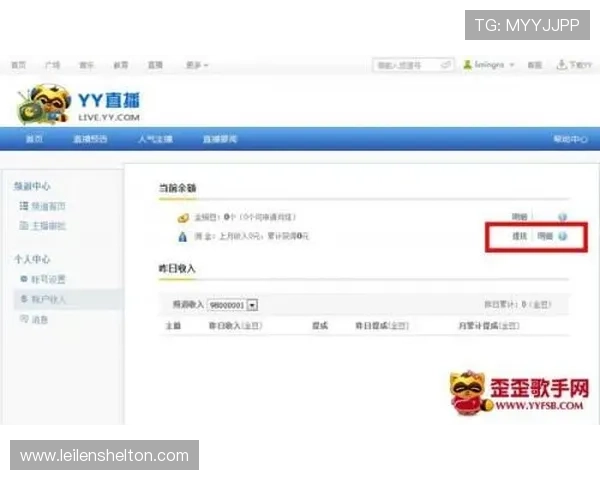The height and width of the screenshot is (480, 600).
Task: Click the download icon next to 下载YY
Action: pos(561,65)
